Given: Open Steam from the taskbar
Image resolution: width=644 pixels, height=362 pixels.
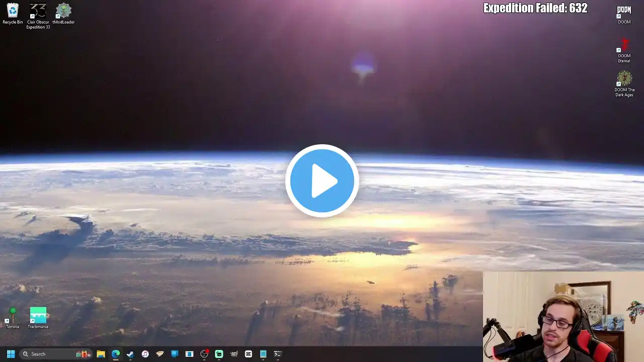Looking at the screenshot, I should [130, 354].
